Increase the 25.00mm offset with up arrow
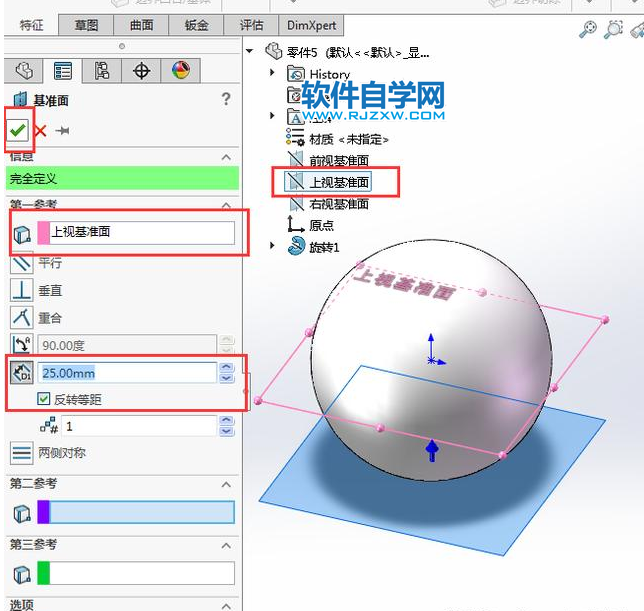This screenshot has height=611, width=644. pos(227,368)
